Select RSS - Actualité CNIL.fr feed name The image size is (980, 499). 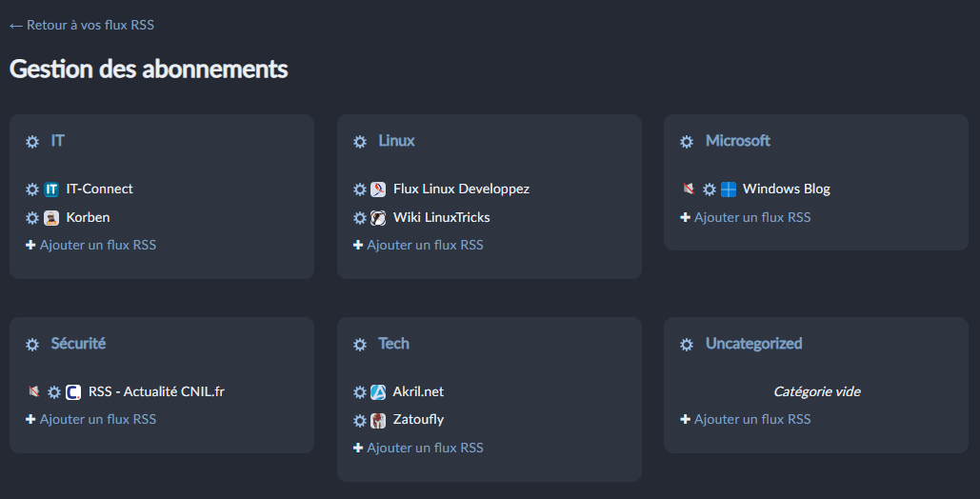point(156,391)
